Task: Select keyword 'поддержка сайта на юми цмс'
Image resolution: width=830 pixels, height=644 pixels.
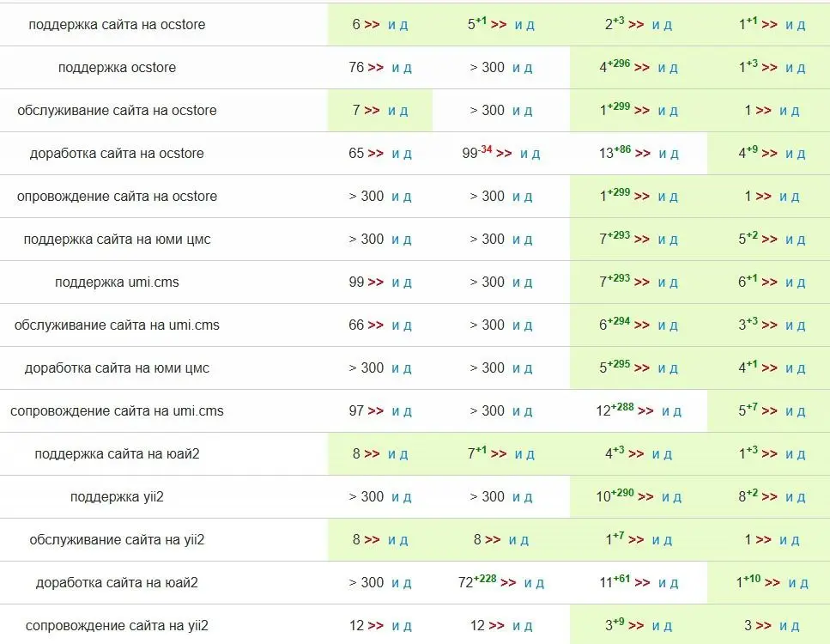Action: (x=117, y=239)
